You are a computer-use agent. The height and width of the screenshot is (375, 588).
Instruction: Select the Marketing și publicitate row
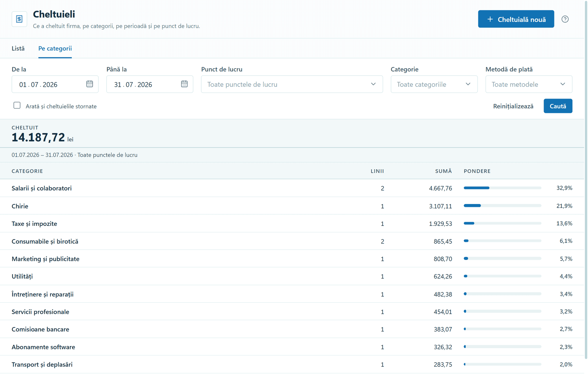[x=292, y=259]
